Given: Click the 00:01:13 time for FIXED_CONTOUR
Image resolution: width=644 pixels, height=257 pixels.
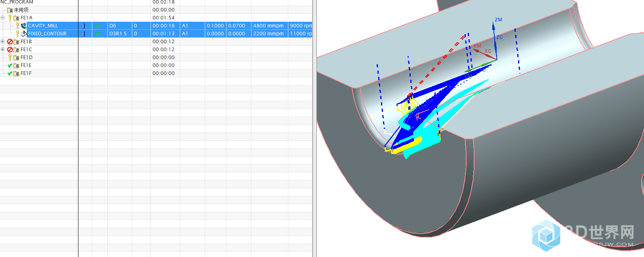Looking at the screenshot, I should pyautogui.click(x=164, y=34).
